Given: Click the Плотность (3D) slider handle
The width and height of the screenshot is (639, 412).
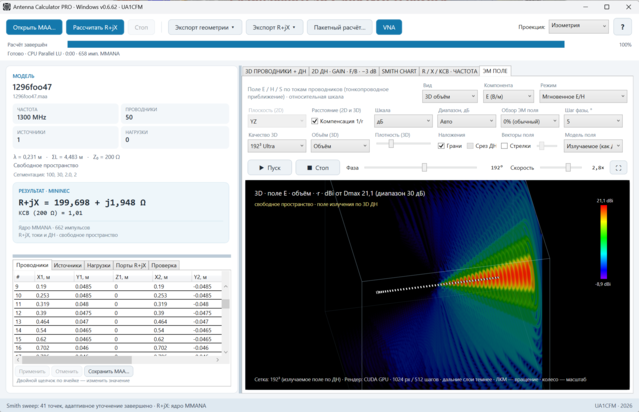Looking at the screenshot, I should point(391,143).
